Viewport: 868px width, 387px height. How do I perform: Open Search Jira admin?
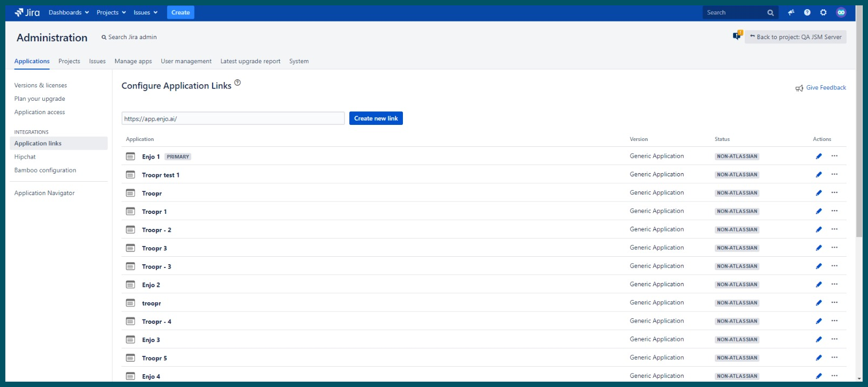point(129,37)
